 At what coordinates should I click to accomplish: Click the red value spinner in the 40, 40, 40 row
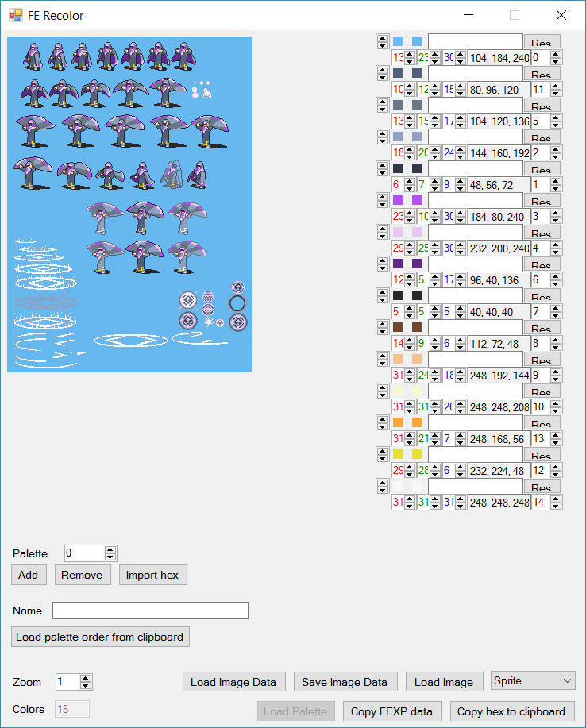[410, 311]
